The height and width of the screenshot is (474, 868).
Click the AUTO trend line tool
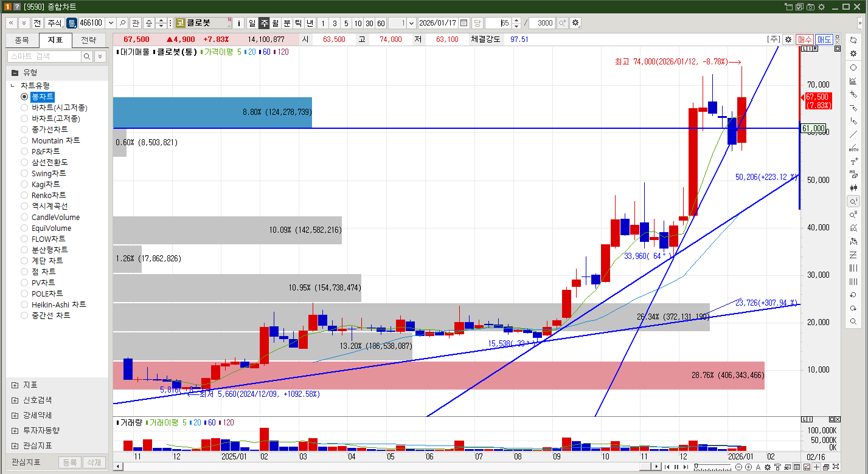pyautogui.click(x=853, y=148)
